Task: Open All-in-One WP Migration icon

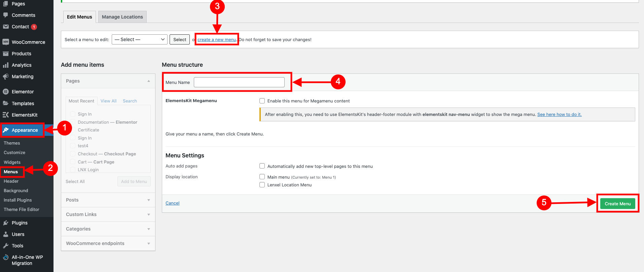Action: click(6, 257)
